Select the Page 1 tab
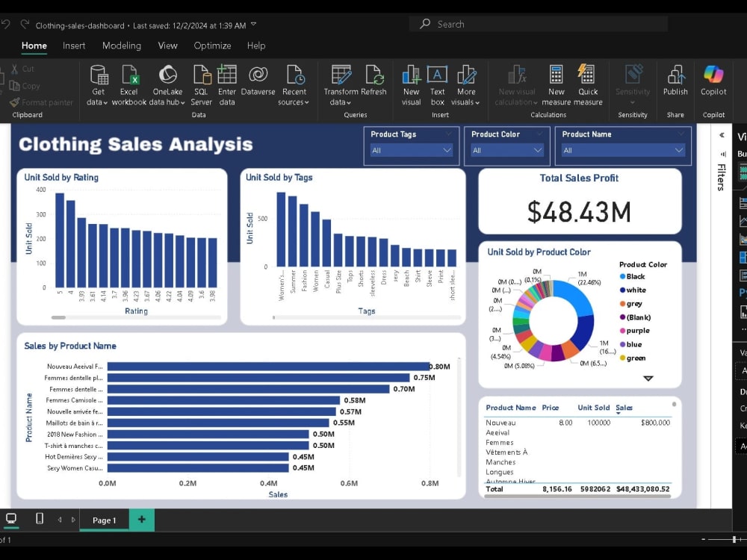747x560 pixels. point(105,520)
